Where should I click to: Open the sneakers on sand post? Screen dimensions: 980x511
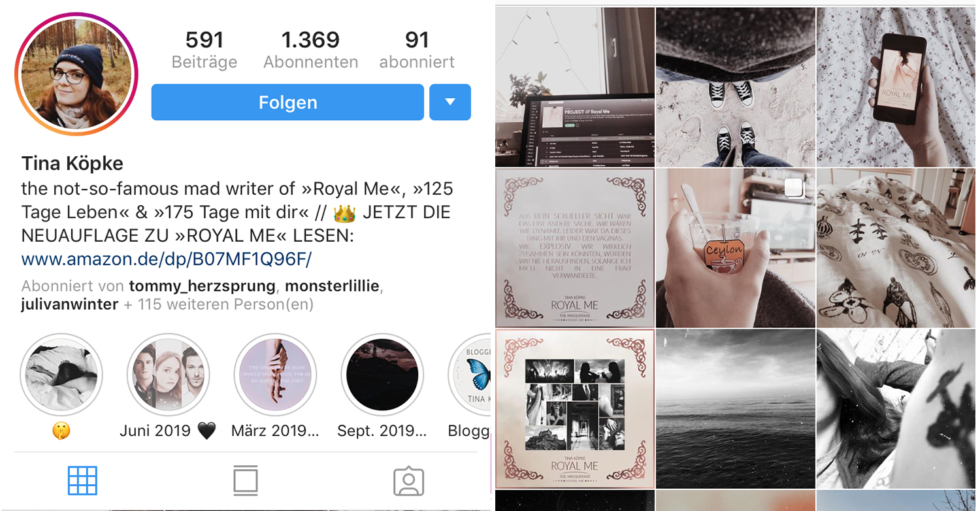735,87
